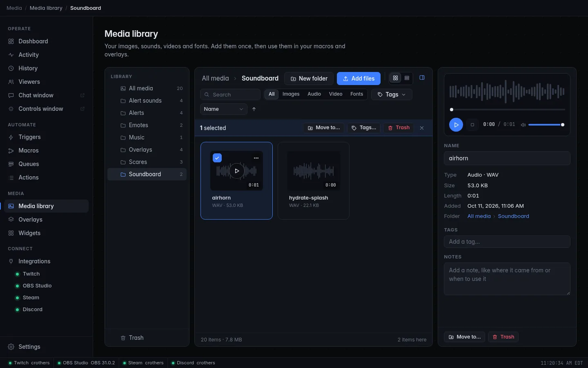The width and height of the screenshot is (588, 368).
Task: Filter media by Images
Action: pyautogui.click(x=291, y=94)
